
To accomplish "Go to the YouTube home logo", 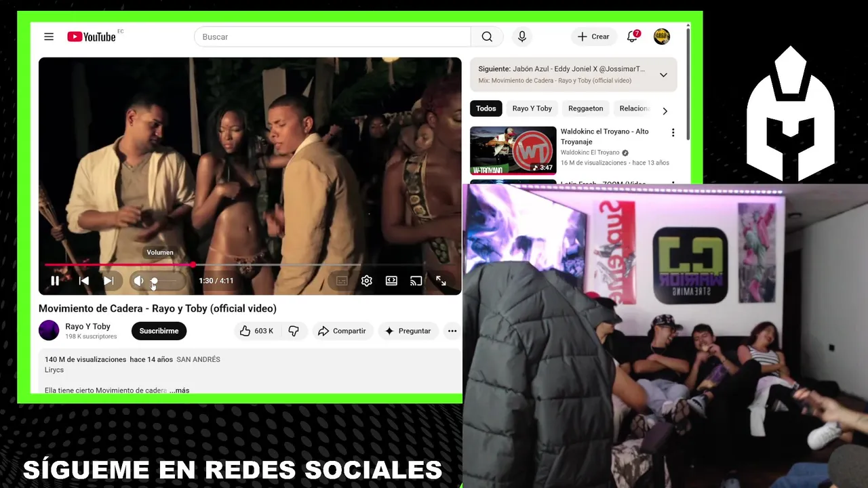I will (92, 37).
